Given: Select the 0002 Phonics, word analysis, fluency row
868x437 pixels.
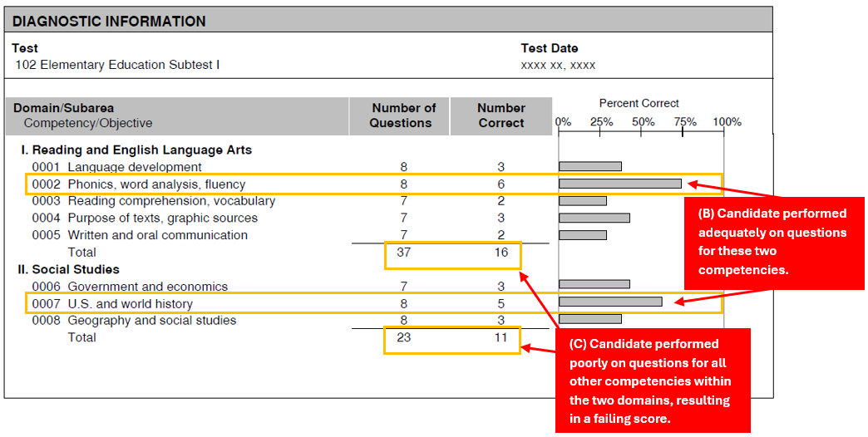Looking at the screenshot, I should coord(139,184).
